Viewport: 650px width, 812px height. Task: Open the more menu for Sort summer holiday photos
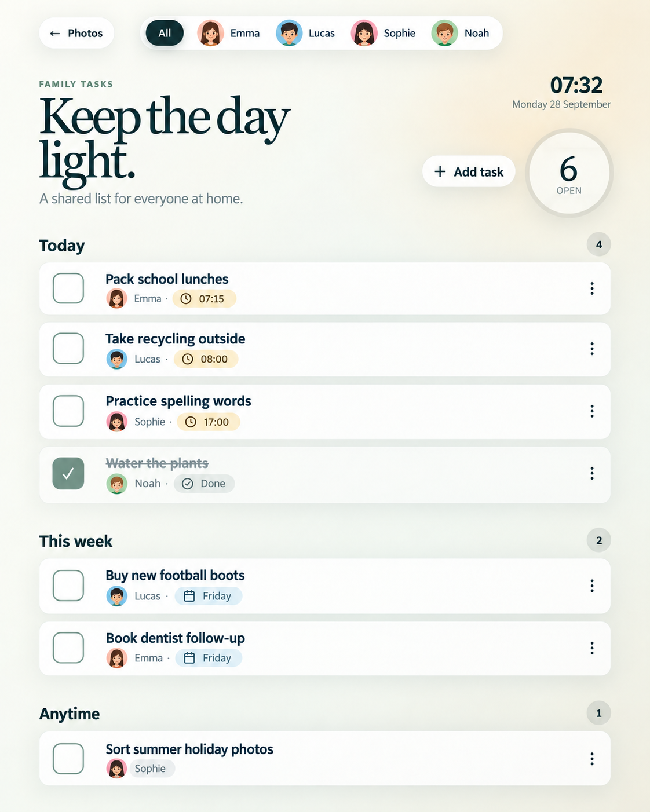[591, 759]
